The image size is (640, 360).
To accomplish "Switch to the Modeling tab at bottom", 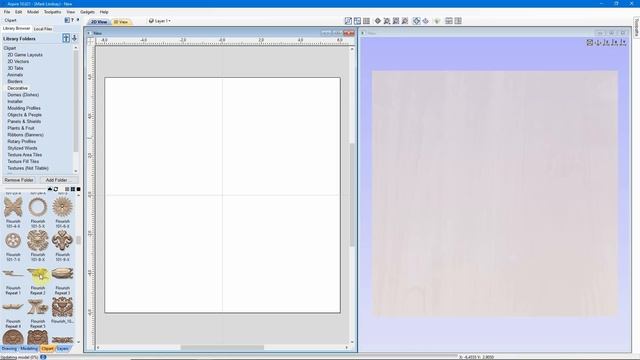I will tap(29, 349).
